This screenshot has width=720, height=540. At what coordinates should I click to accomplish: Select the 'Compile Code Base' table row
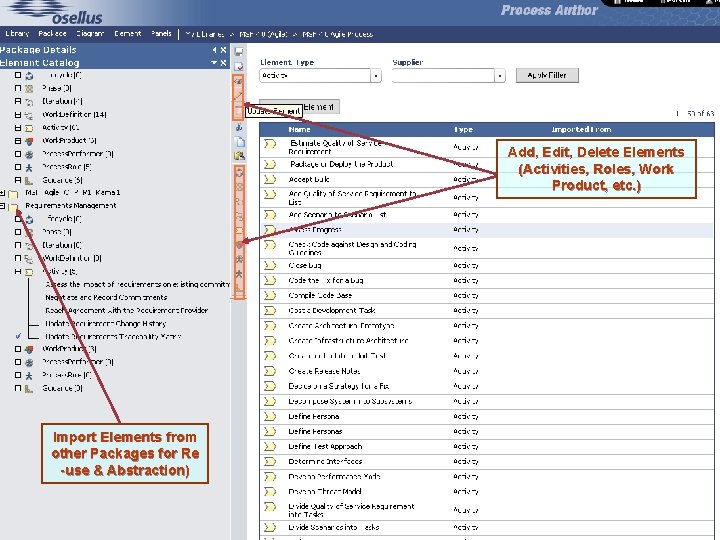pyautogui.click(x=486, y=295)
